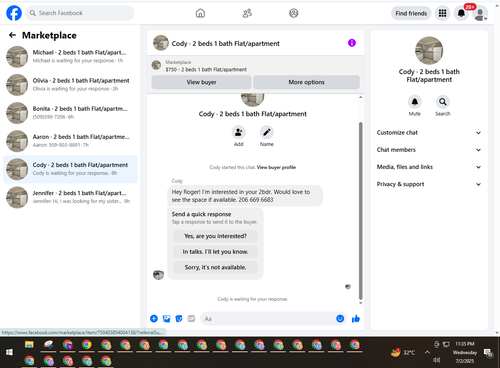The height and width of the screenshot is (368, 500).
Task: Click the Search Facebook field
Action: click(x=80, y=13)
